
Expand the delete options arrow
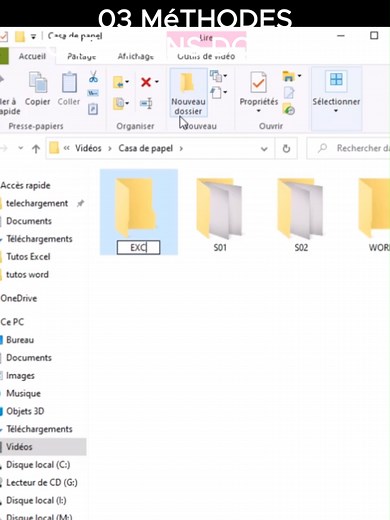[x=157, y=82]
